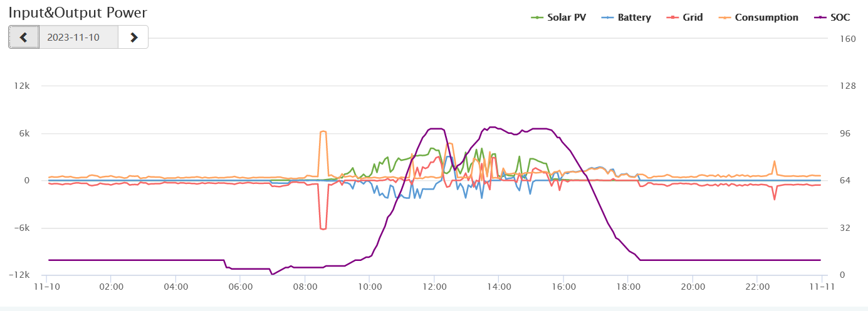Hide the Consumption series via its legend text

coord(766,18)
